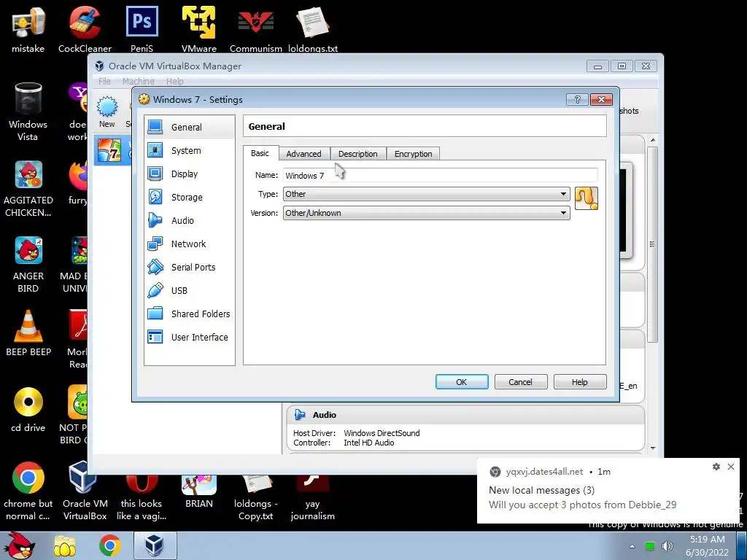The image size is (747, 560).
Task: Open the Shared Folders settings category
Action: click(x=189, y=314)
